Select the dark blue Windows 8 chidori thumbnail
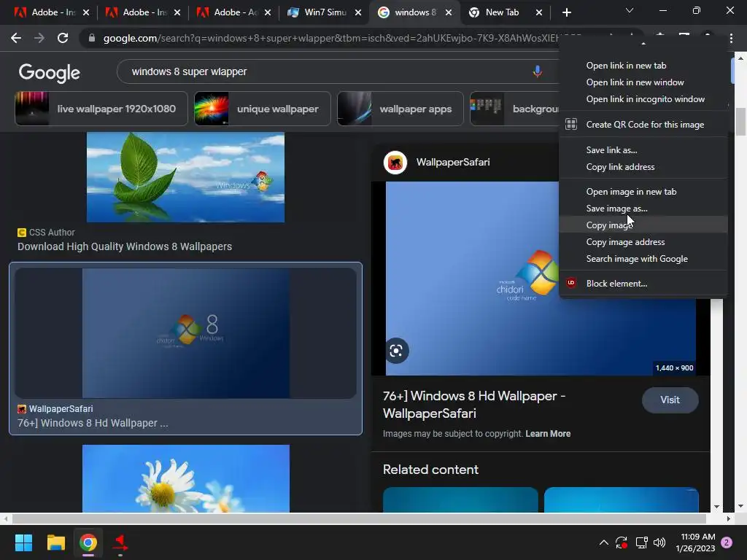 185,333
